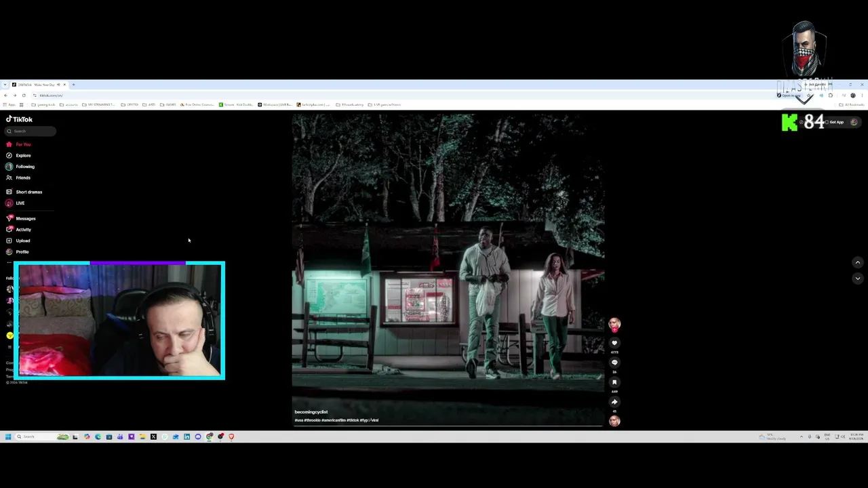Expand the tab search dropdown

(x=5, y=85)
